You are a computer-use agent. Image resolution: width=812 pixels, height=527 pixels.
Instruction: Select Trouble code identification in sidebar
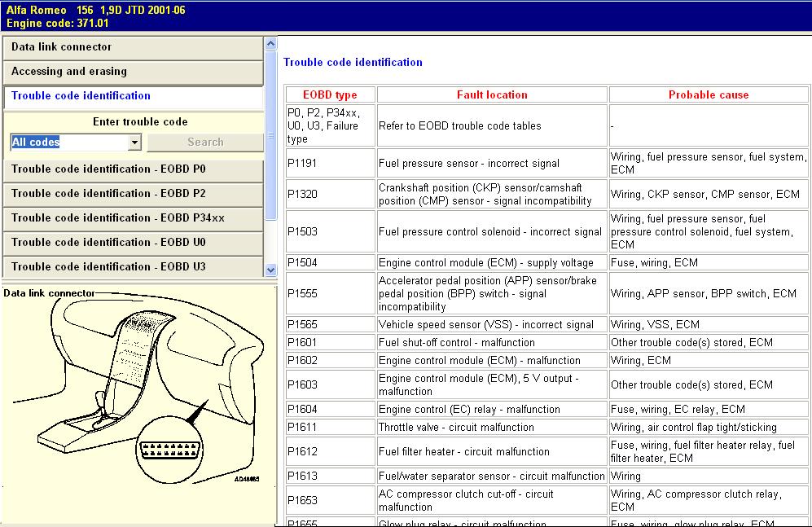(x=133, y=96)
